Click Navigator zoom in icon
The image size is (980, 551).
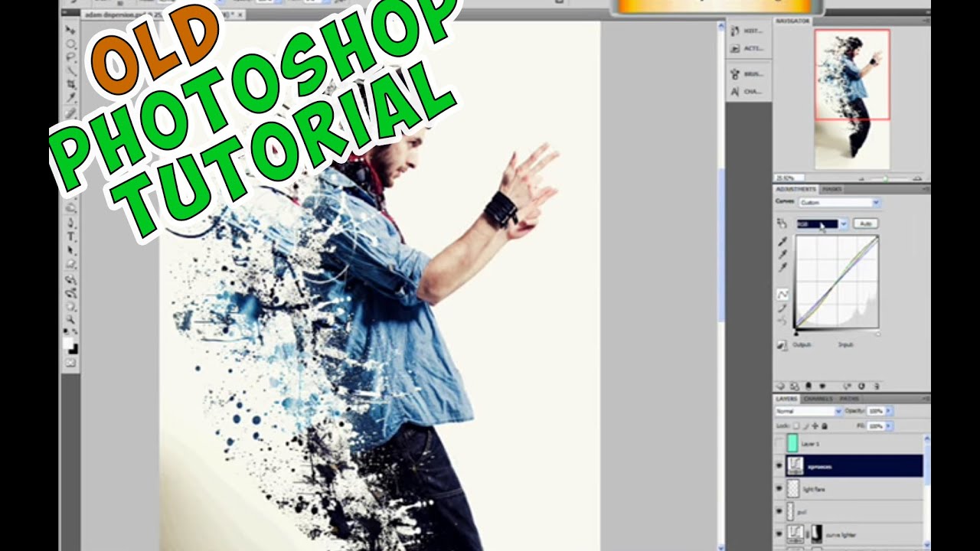click(917, 178)
